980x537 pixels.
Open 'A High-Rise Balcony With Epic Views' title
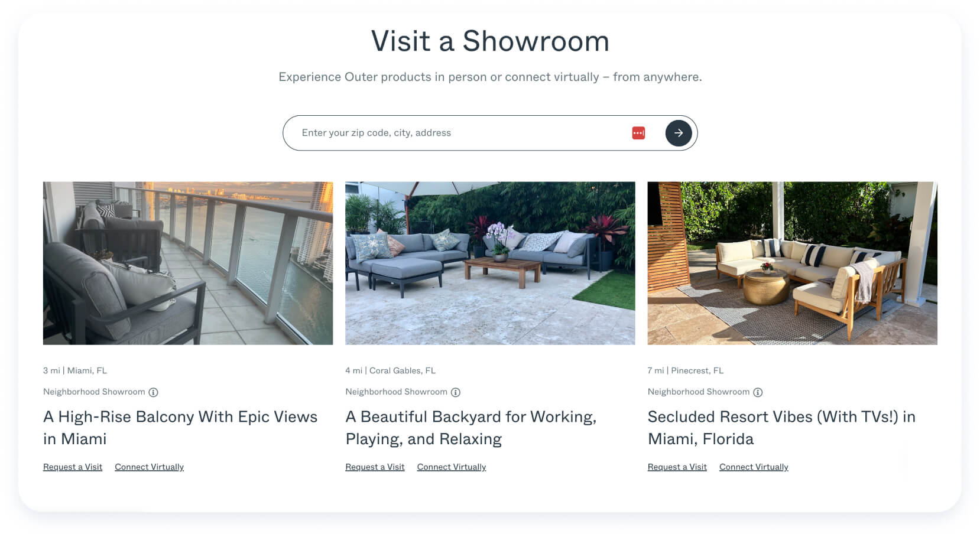[x=180, y=428]
